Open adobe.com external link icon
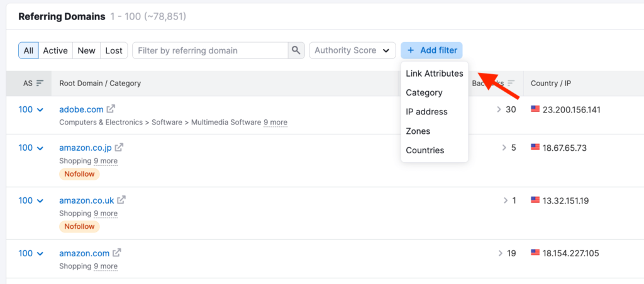644x284 pixels. point(111,109)
